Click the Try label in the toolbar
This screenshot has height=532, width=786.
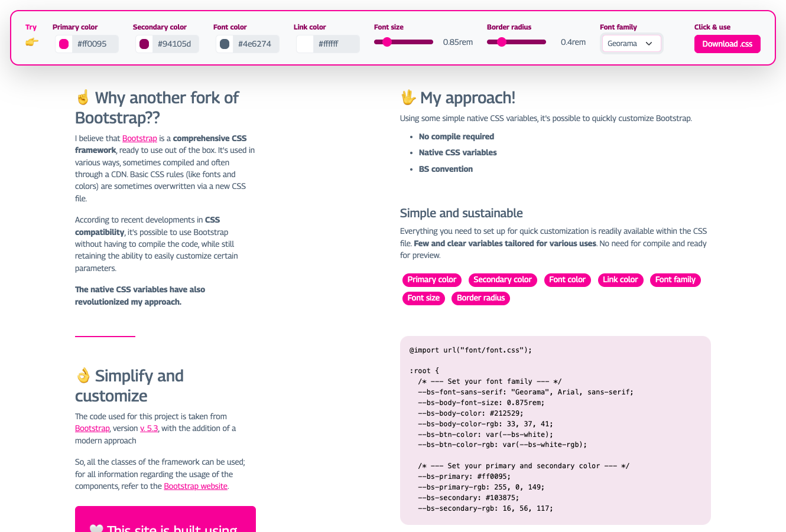click(31, 27)
